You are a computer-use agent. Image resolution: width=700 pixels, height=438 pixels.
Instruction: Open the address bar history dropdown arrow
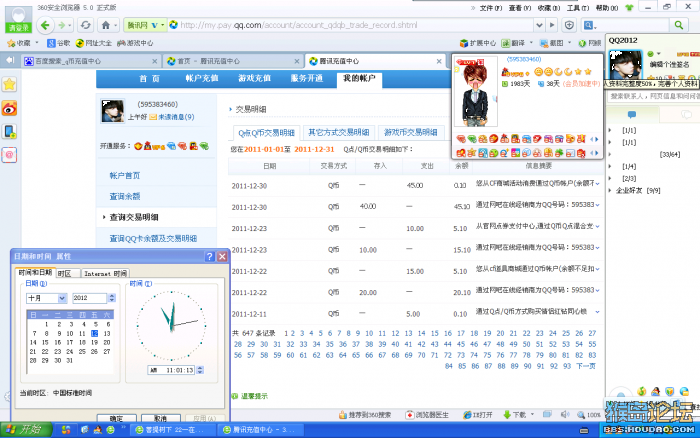[539, 25]
